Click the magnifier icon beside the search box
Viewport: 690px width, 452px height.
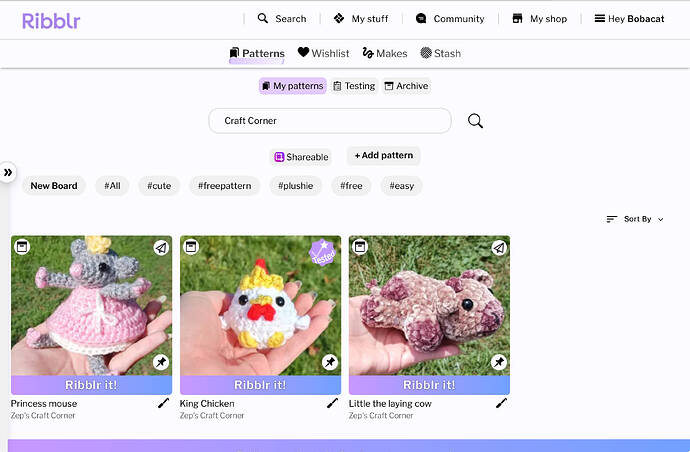point(475,121)
